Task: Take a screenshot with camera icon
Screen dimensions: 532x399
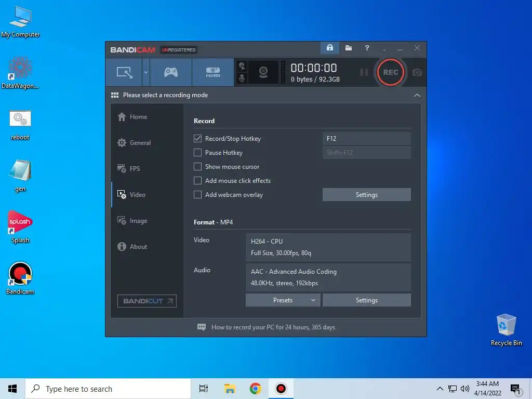Action: (417, 73)
